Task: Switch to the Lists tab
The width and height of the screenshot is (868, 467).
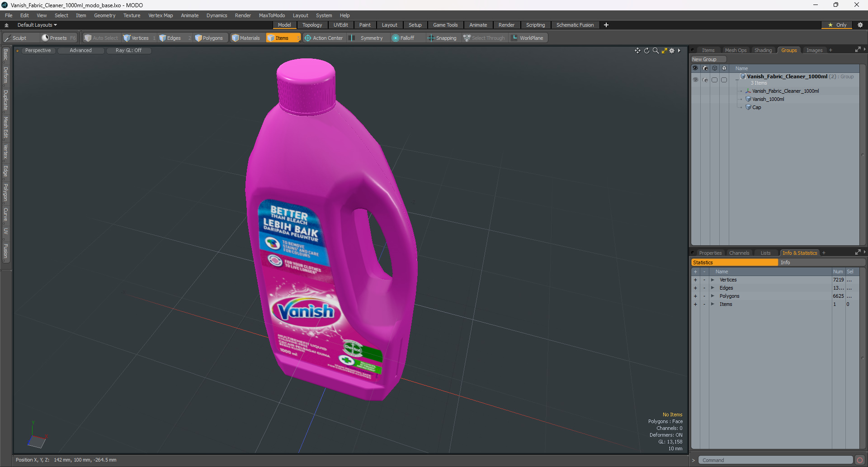Action: pyautogui.click(x=765, y=253)
